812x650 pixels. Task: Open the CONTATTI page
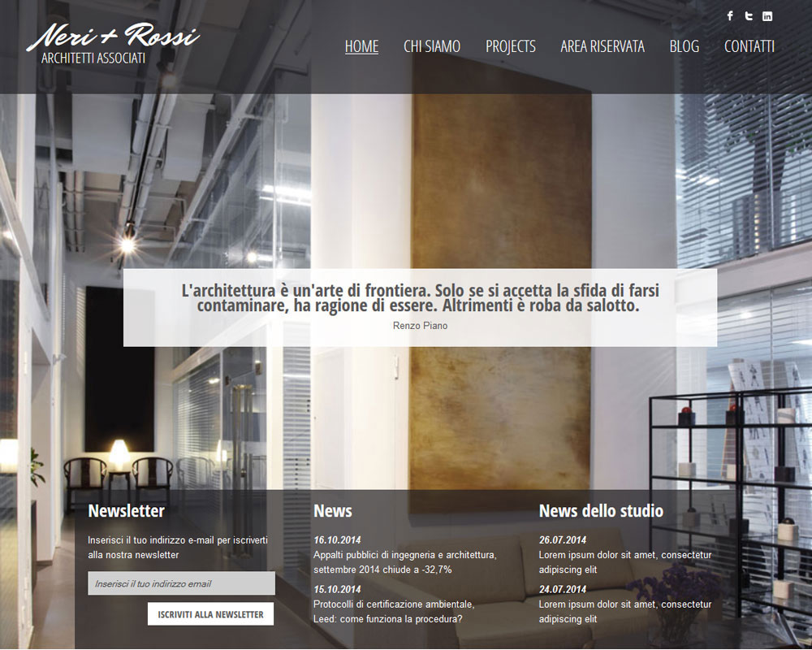749,46
